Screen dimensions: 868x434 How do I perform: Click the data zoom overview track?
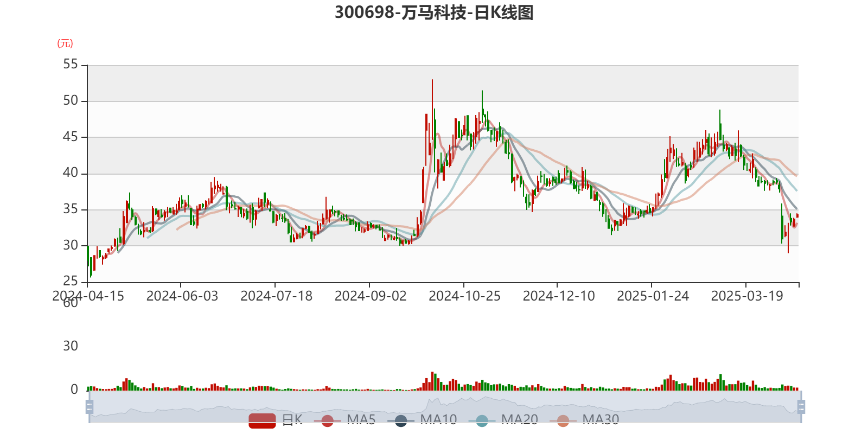[445, 407]
